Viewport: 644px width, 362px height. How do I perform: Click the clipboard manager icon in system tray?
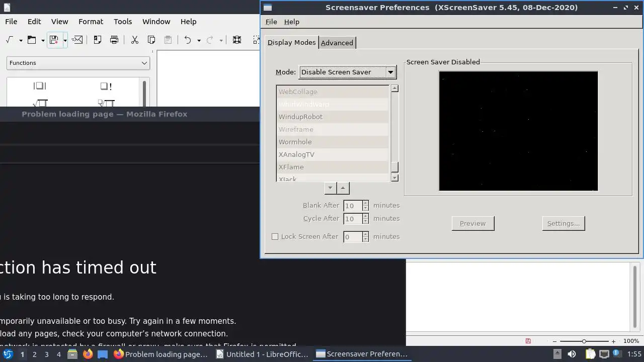(590, 354)
